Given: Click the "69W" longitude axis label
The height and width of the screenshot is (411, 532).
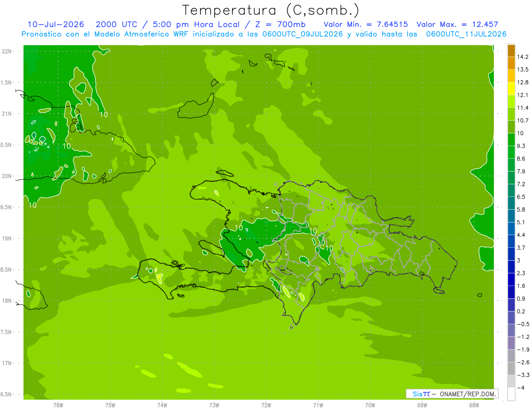Looking at the screenshot, I should pos(422,405).
